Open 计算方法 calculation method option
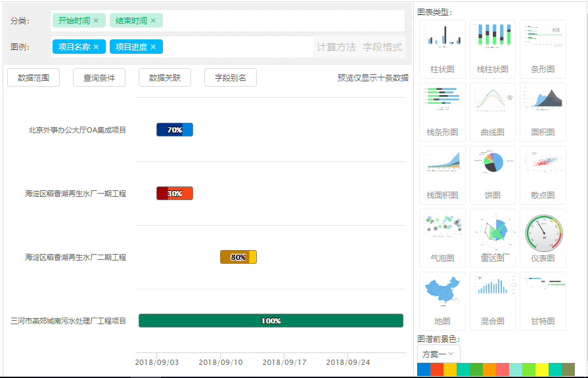The height and width of the screenshot is (378, 588). click(x=336, y=47)
